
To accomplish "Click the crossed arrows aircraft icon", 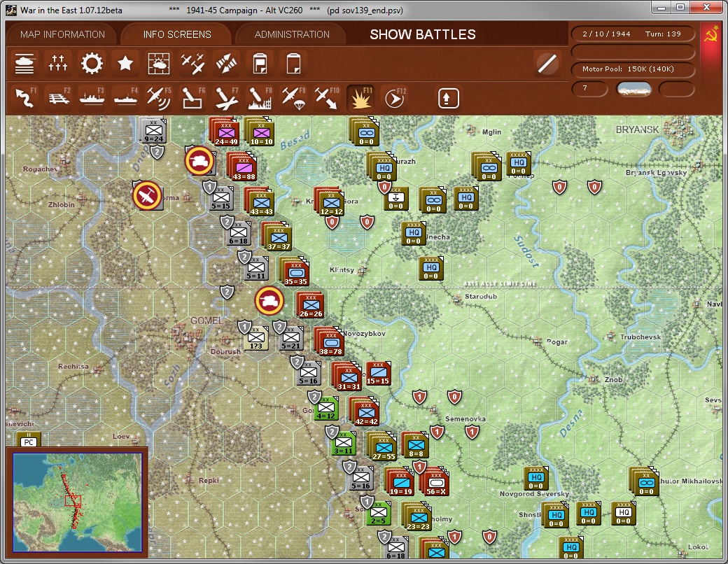I will click(226, 64).
